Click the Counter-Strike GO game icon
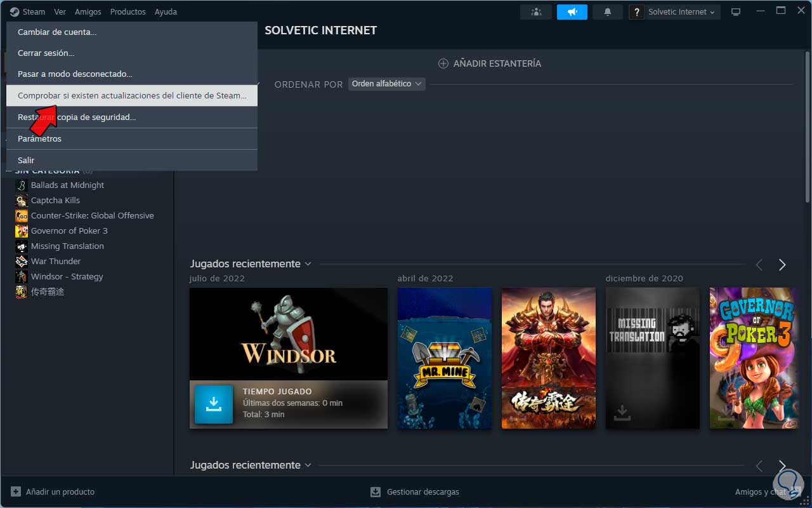Screen dimensions: 812x508 22,216
